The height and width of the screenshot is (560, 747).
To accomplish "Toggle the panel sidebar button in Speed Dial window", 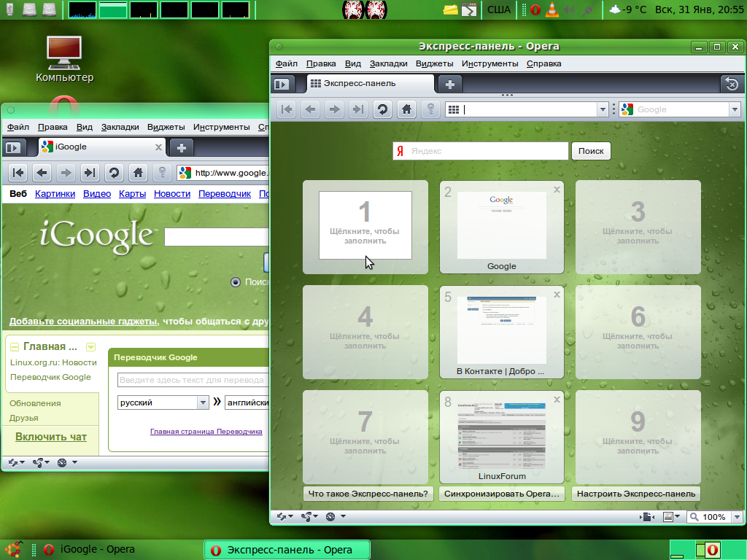I will [282, 85].
